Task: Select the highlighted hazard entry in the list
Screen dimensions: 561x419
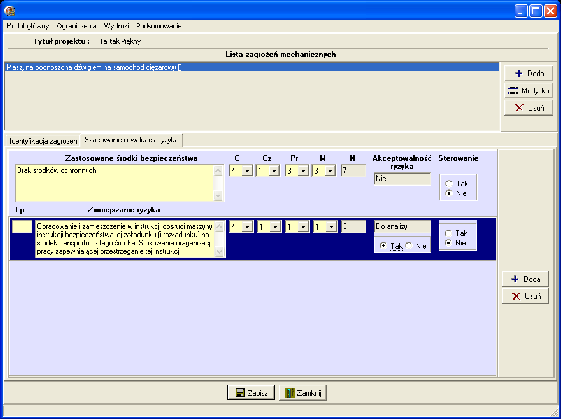Action: (252, 67)
